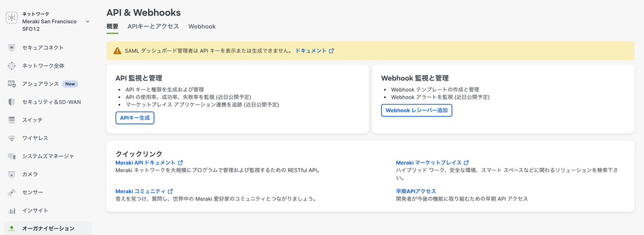Click the カメラ camera icon

pos(12,174)
